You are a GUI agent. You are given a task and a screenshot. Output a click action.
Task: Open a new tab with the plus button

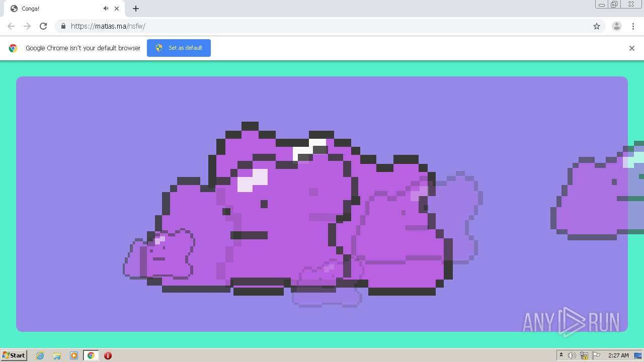click(x=136, y=9)
